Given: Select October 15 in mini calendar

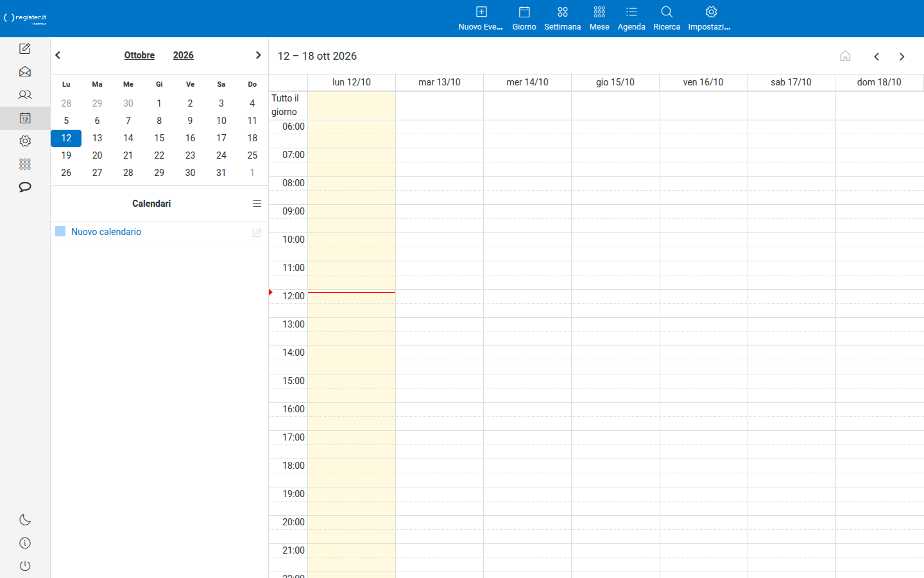Looking at the screenshot, I should click(x=159, y=138).
